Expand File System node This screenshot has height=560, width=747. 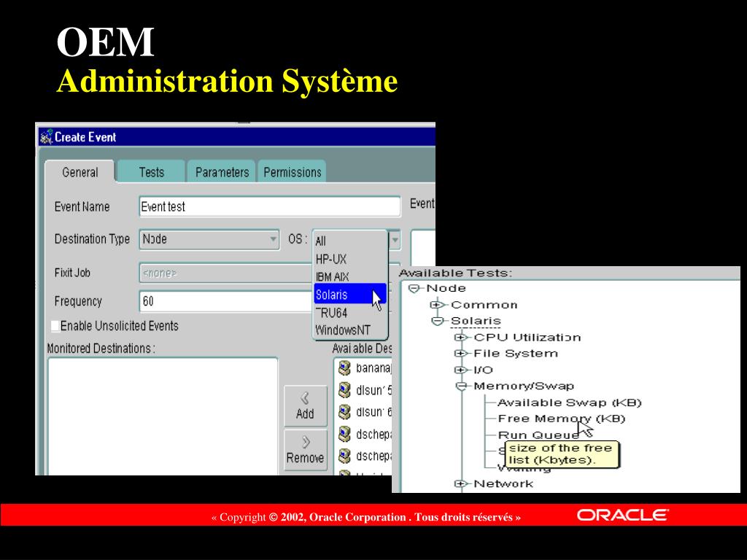(x=460, y=354)
